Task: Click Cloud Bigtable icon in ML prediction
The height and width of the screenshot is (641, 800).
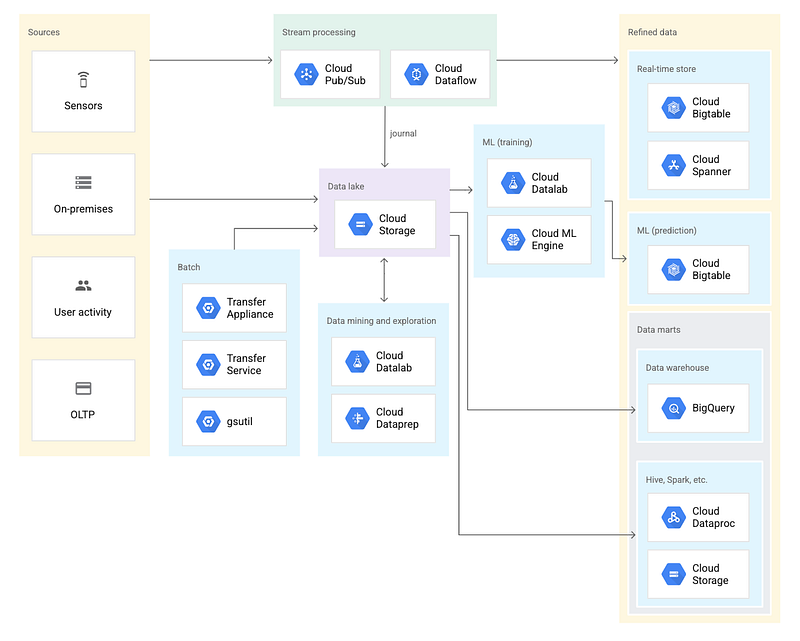Action: click(673, 269)
